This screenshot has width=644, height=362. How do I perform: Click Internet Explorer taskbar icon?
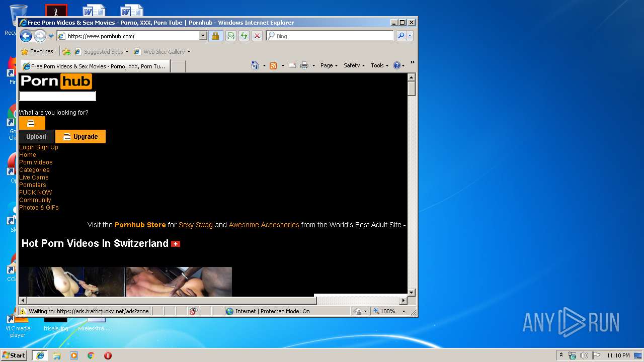[40, 355]
